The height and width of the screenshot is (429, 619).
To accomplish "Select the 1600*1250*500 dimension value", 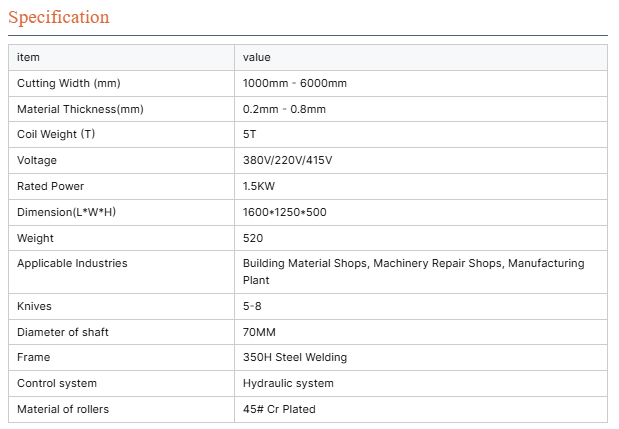I will (x=285, y=212).
